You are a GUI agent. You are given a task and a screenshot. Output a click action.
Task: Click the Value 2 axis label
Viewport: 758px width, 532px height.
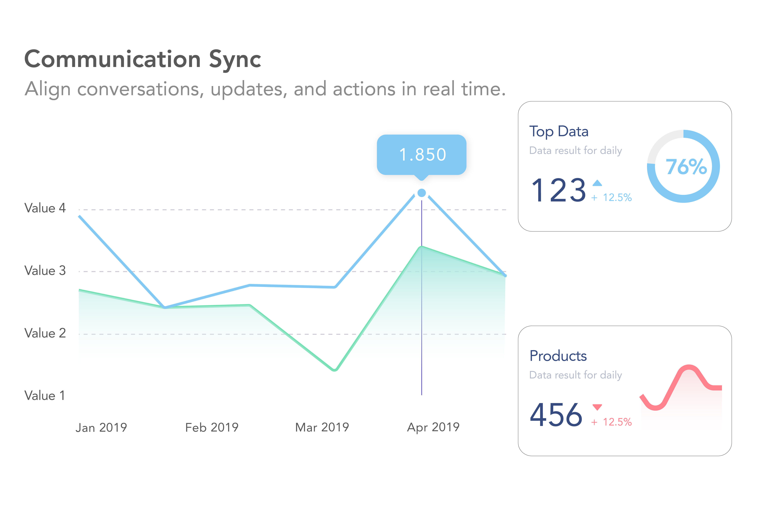tap(45, 333)
